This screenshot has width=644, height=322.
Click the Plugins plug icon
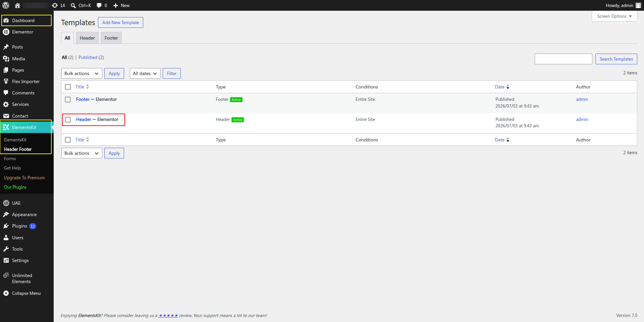click(6, 226)
